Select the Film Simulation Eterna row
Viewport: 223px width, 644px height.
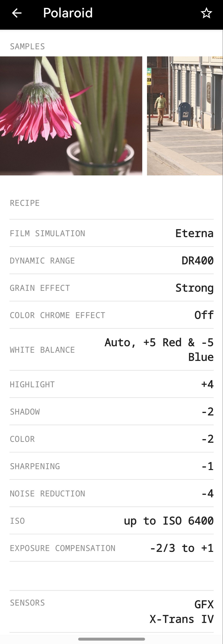click(x=112, y=233)
